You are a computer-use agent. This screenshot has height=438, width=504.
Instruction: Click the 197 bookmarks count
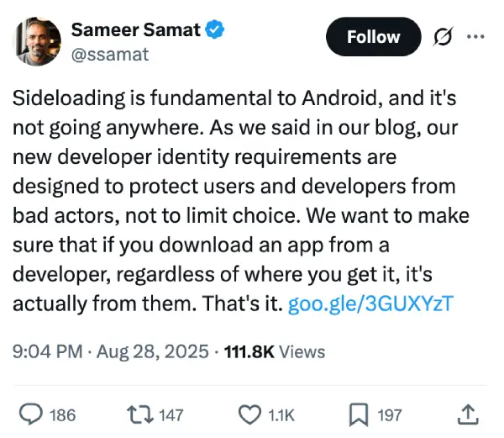point(390,414)
